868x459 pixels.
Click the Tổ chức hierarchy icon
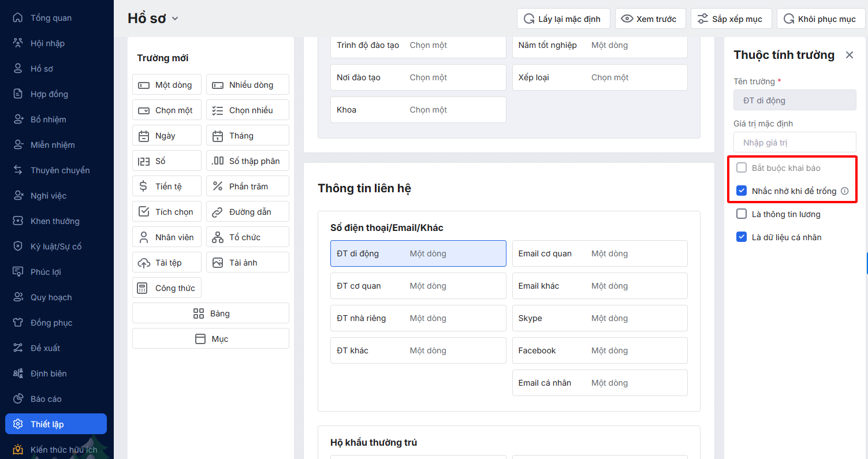tap(217, 237)
